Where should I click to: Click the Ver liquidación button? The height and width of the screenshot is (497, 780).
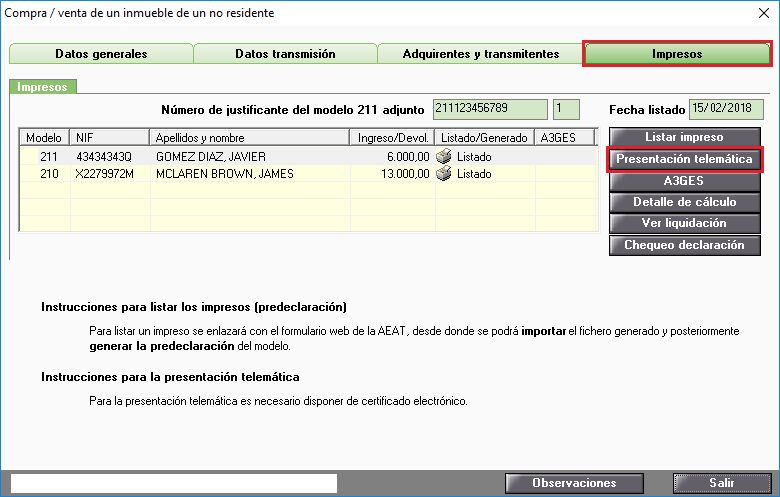684,223
